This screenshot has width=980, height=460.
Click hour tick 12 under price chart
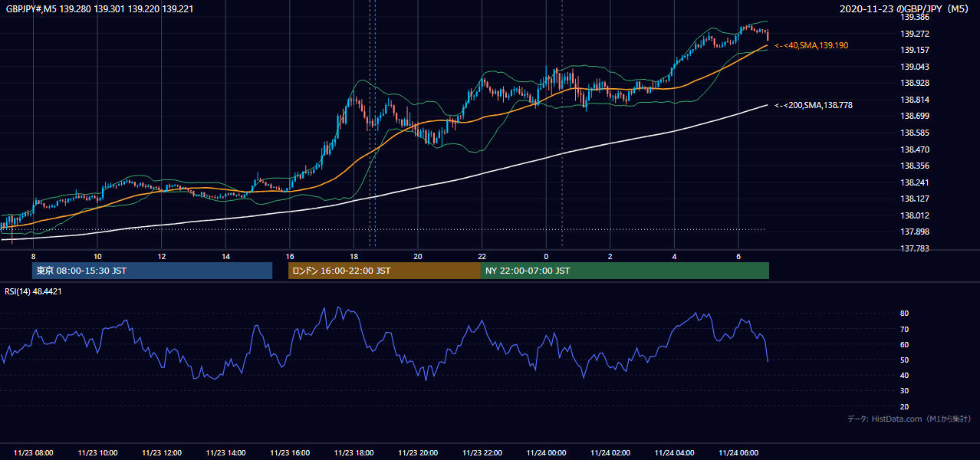(161, 256)
